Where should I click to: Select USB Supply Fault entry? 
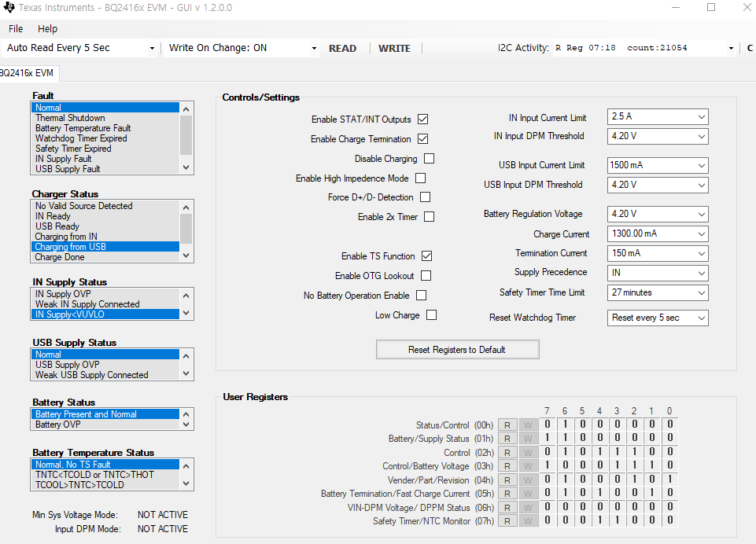point(105,169)
